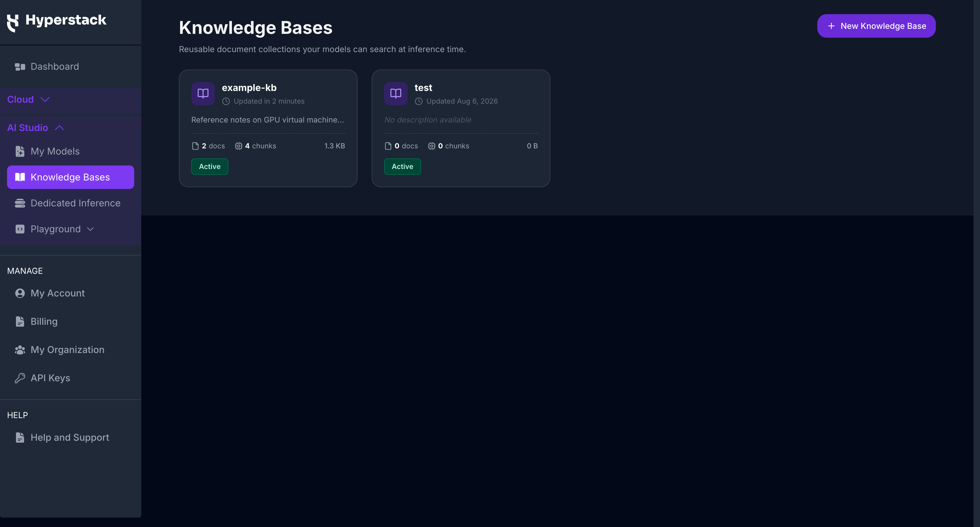The height and width of the screenshot is (527, 980).
Task: Click the test knowledge base book icon
Action: [396, 94]
